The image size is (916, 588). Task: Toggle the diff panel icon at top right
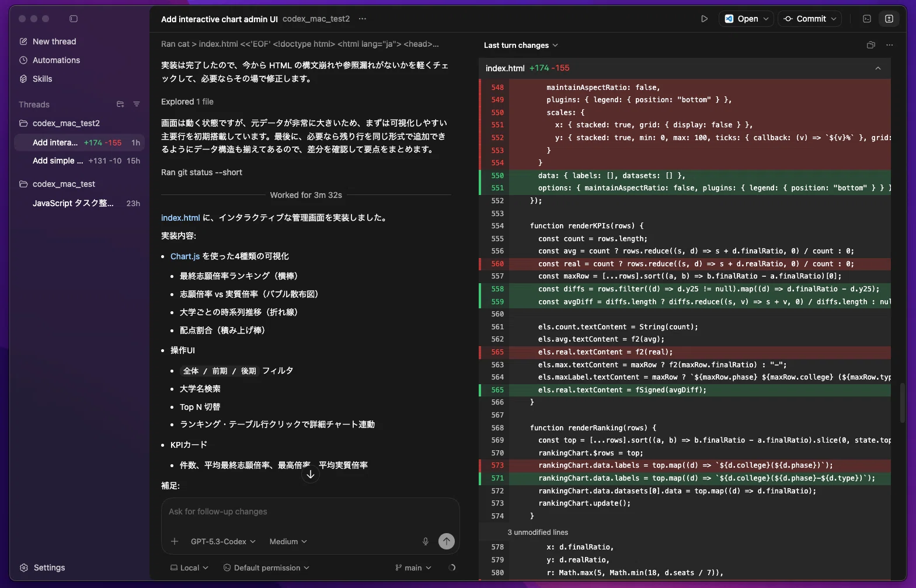pos(889,19)
